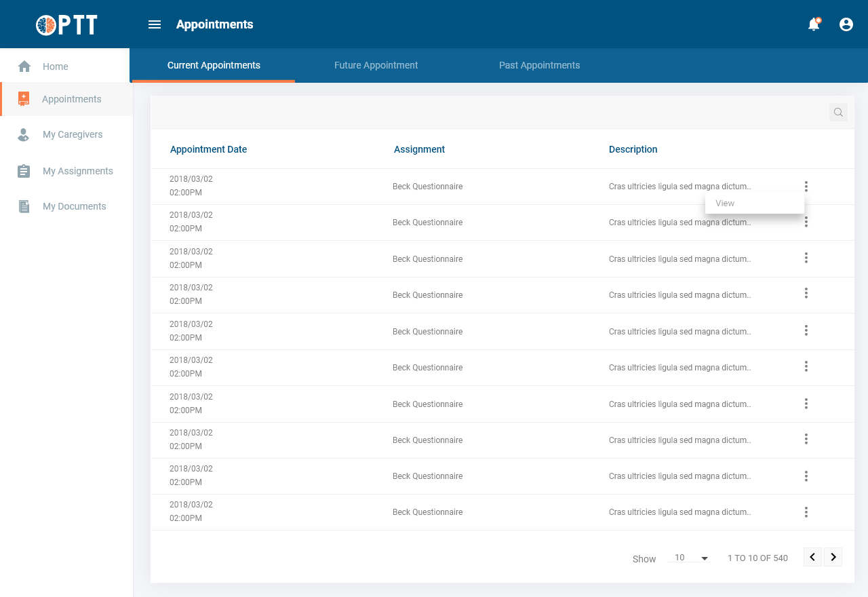Click the My Assignments clipboard icon

[24, 171]
